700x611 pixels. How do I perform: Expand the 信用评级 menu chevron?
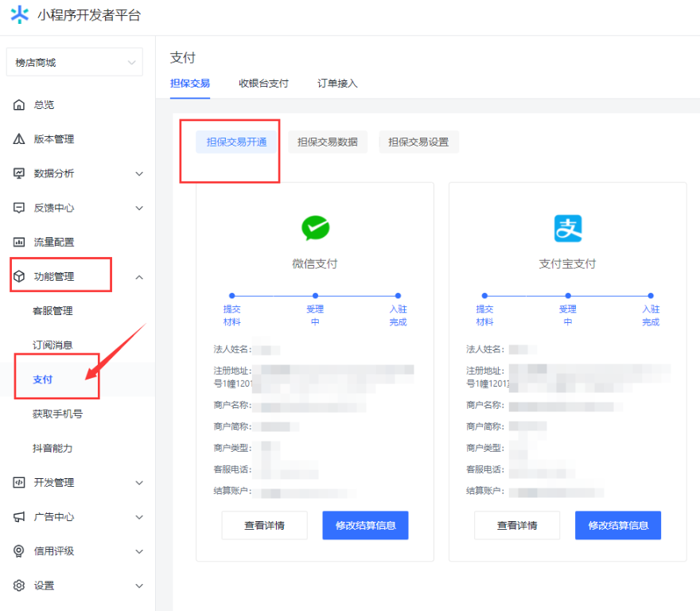pyautogui.click(x=139, y=551)
